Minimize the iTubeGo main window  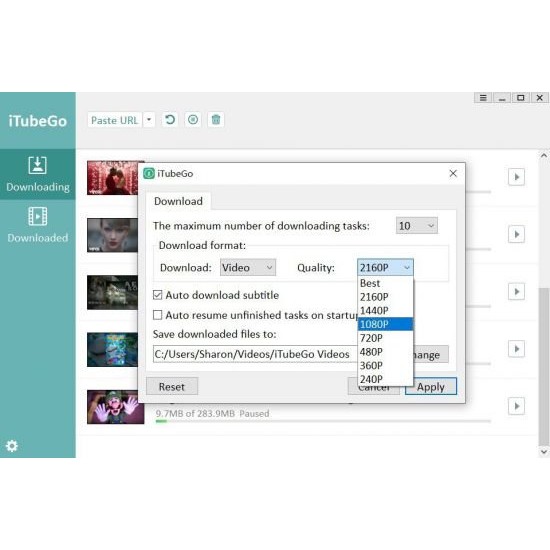(502, 98)
